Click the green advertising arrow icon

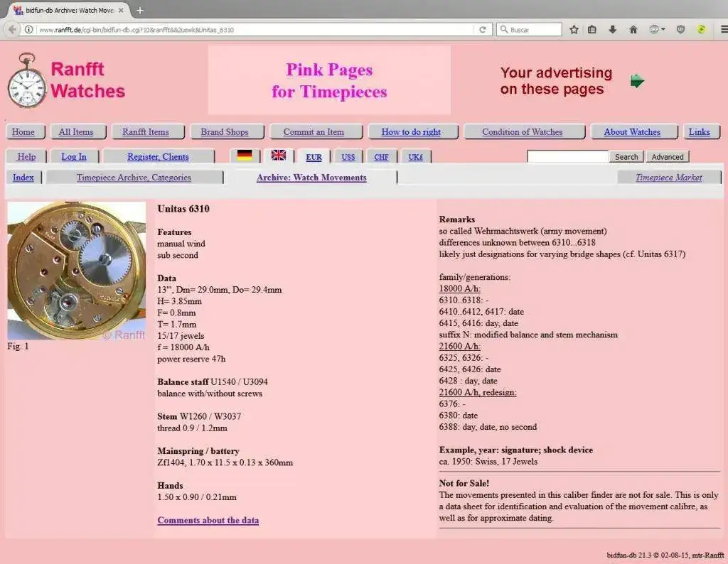click(x=637, y=81)
